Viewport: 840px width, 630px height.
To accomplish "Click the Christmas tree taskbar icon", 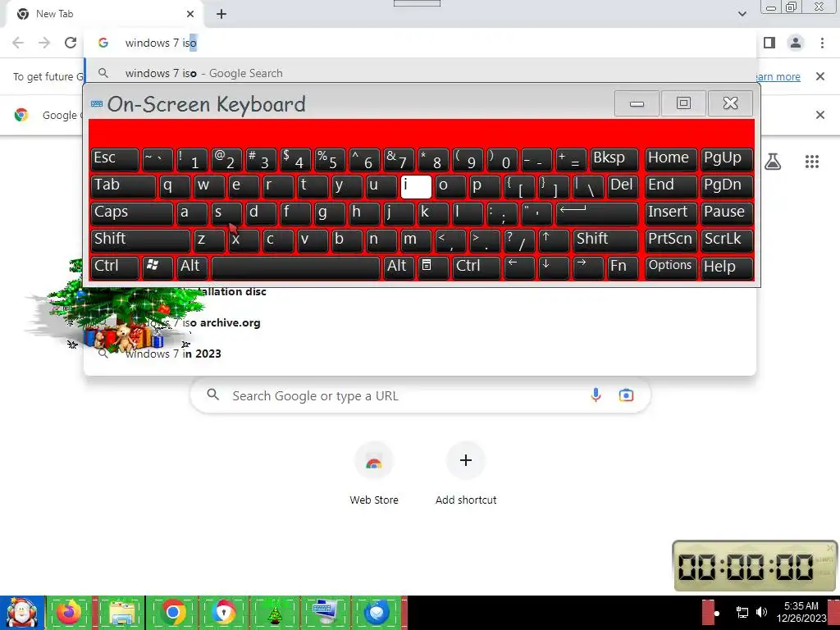I will pos(275,612).
